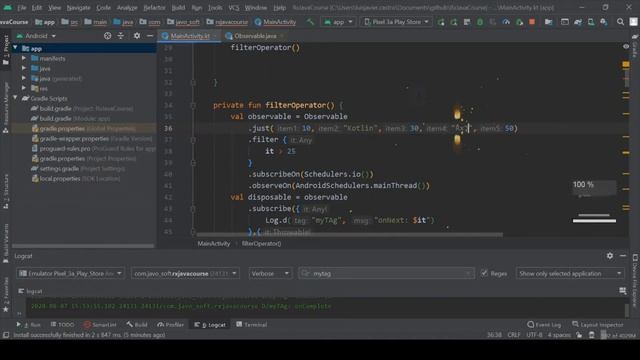The image size is (640, 360).
Task: Open the Event Log button
Action: coord(544,324)
